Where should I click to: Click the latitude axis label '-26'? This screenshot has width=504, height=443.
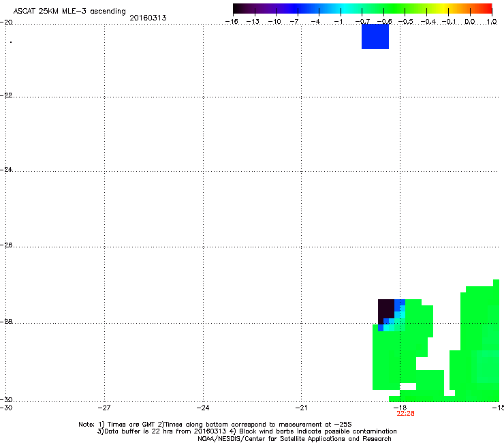[6, 245]
